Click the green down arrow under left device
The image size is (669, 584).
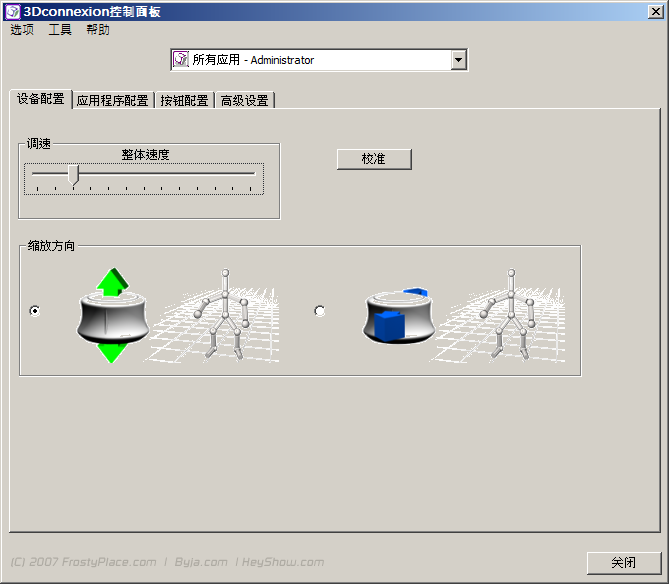coord(112,351)
